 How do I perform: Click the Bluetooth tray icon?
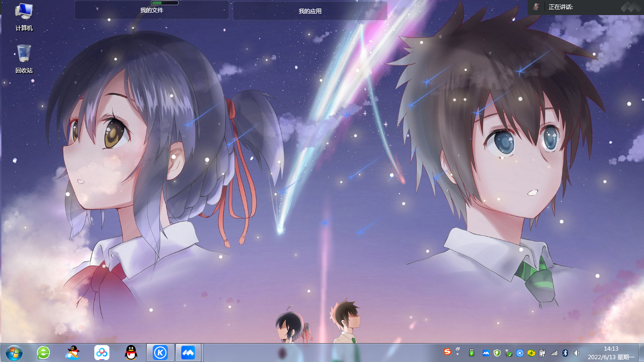pyautogui.click(x=565, y=353)
